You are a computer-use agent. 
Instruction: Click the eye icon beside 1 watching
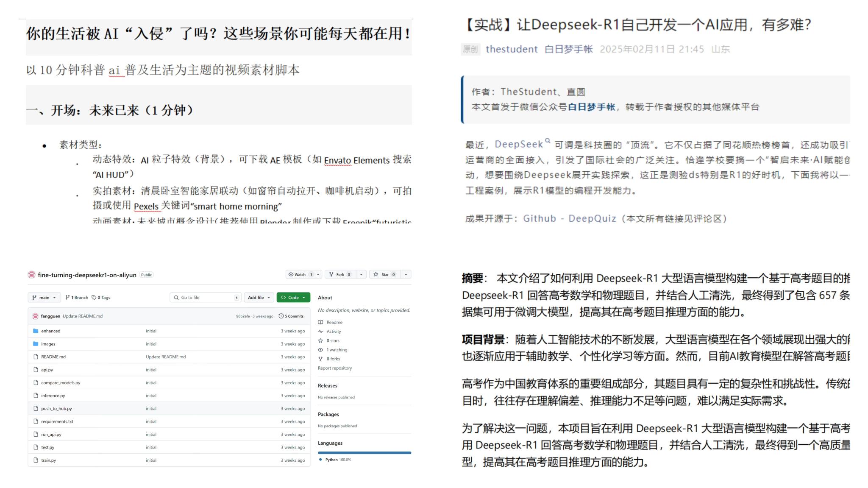(x=320, y=350)
